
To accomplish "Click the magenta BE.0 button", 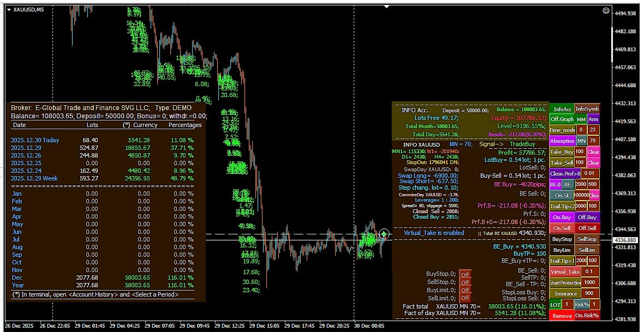I will (x=555, y=184).
